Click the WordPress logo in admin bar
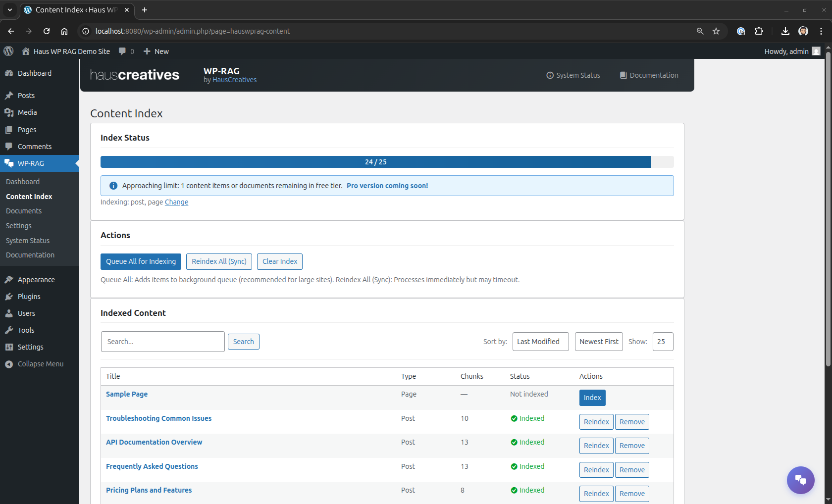 (8, 51)
